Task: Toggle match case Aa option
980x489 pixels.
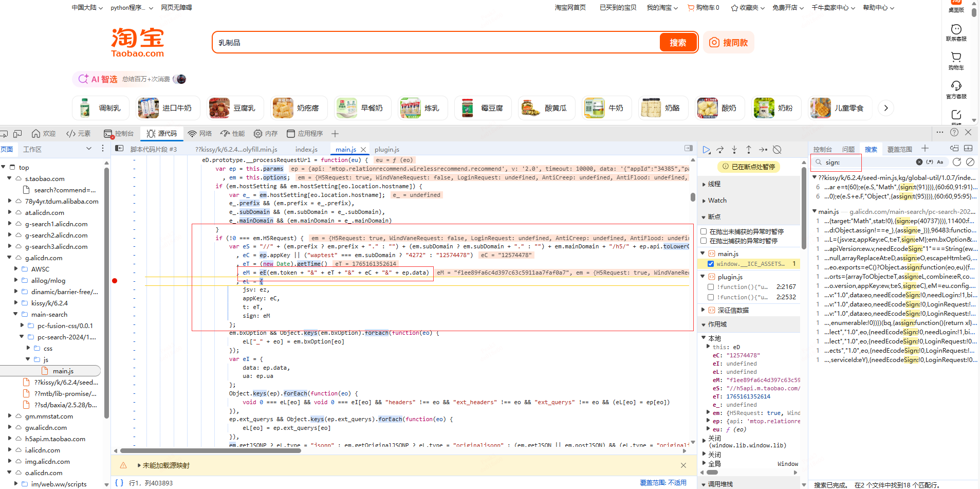Action: 940,162
